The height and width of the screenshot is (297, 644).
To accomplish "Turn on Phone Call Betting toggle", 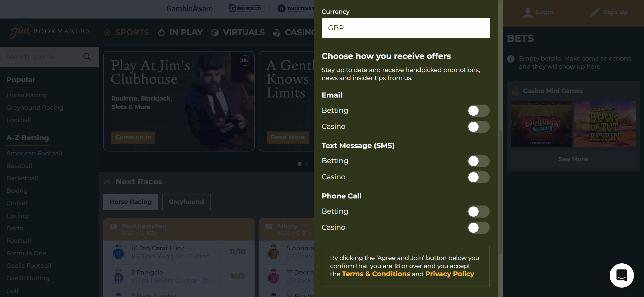I will [x=479, y=212].
